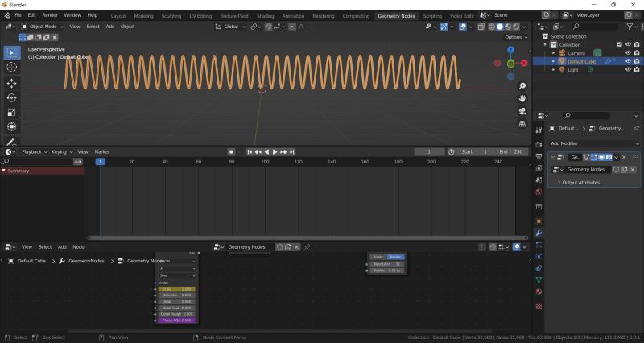
Task: Open the Physics properties tab
Action: [539, 256]
